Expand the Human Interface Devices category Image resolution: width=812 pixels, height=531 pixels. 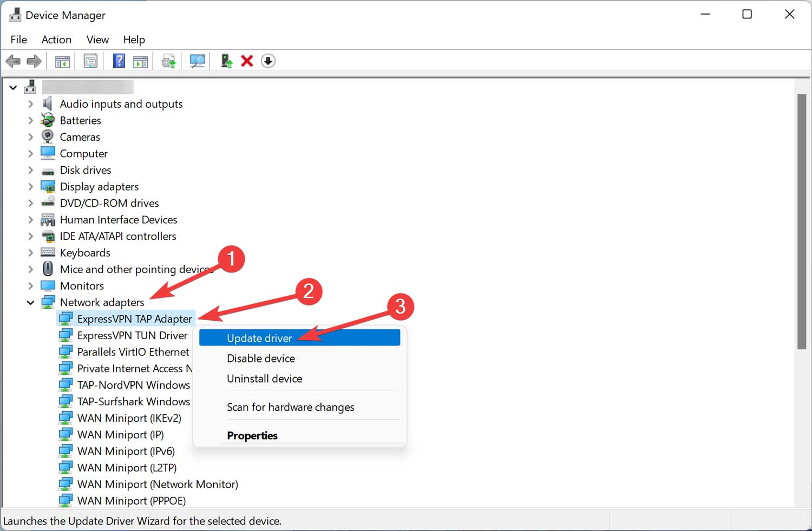(31, 219)
